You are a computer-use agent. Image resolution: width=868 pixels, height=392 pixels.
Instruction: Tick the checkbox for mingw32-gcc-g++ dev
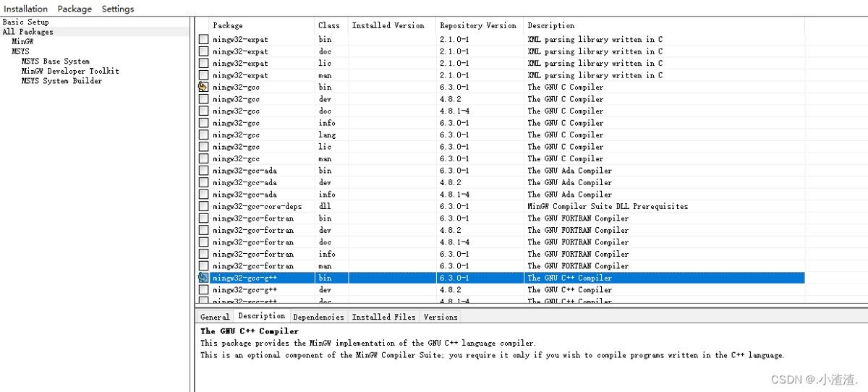click(x=203, y=290)
